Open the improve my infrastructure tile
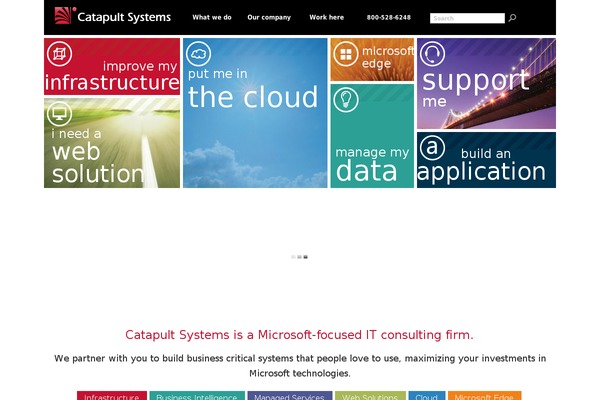This screenshot has height=400, width=600. click(112, 66)
